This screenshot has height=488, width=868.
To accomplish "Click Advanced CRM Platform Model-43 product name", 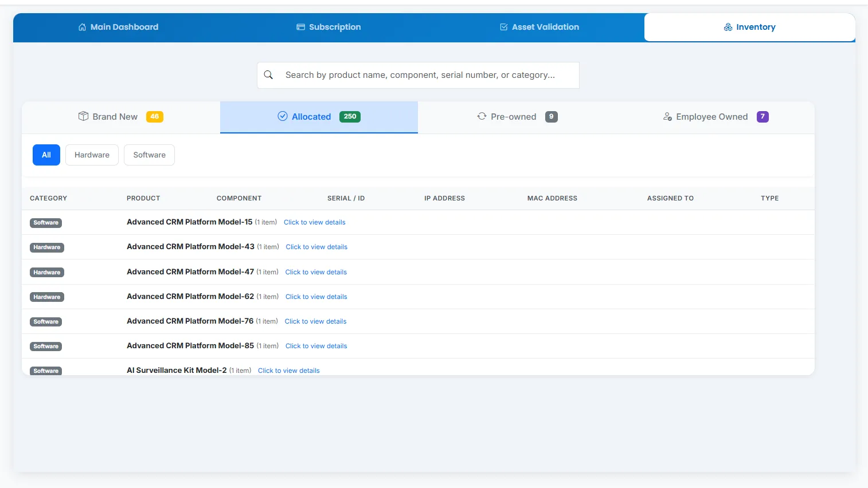I will point(190,246).
